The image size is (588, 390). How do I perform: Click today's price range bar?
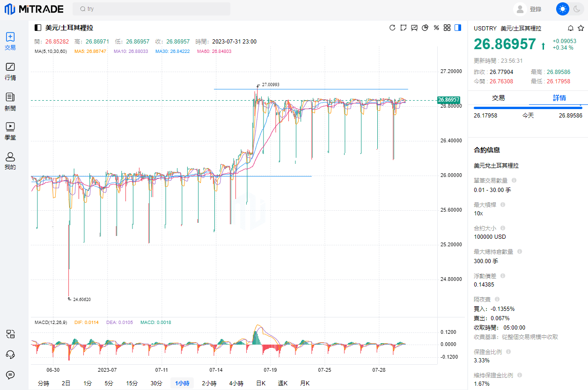pos(528,108)
